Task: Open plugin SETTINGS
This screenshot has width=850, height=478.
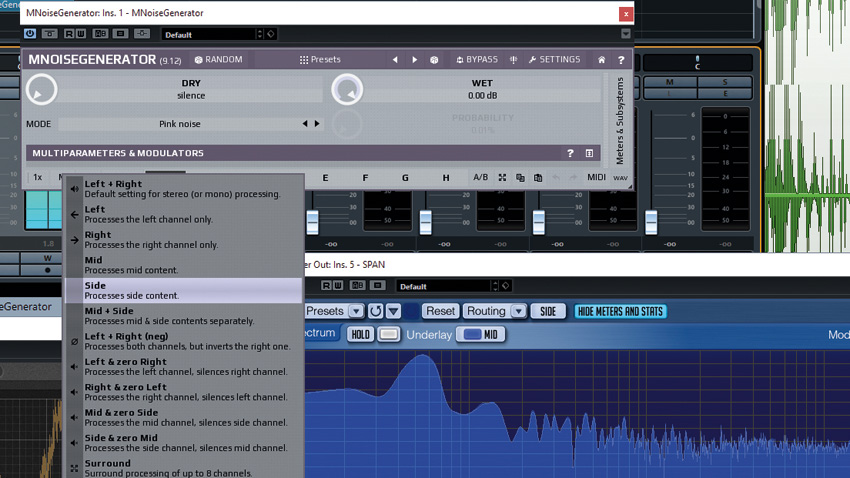Action: 554,60
